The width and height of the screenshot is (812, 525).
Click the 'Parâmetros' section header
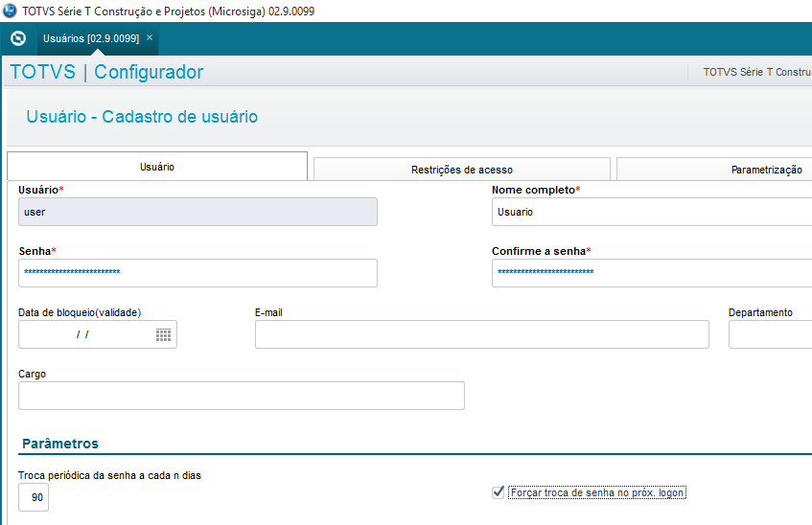coord(60,444)
